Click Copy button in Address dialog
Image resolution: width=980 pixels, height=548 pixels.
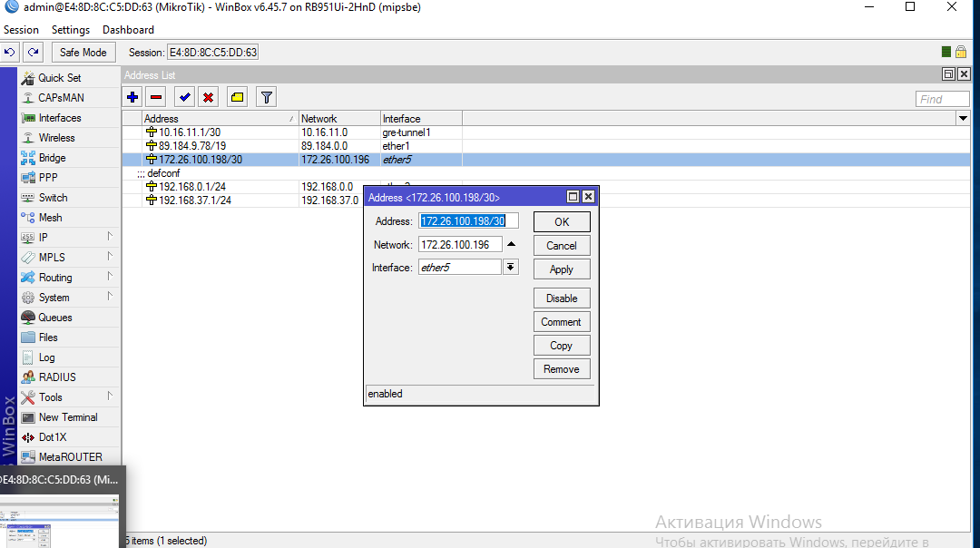(x=562, y=346)
